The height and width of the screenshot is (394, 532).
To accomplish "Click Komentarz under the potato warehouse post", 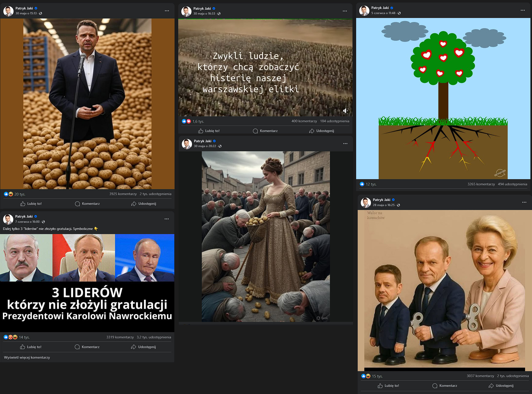I will click(x=87, y=204).
